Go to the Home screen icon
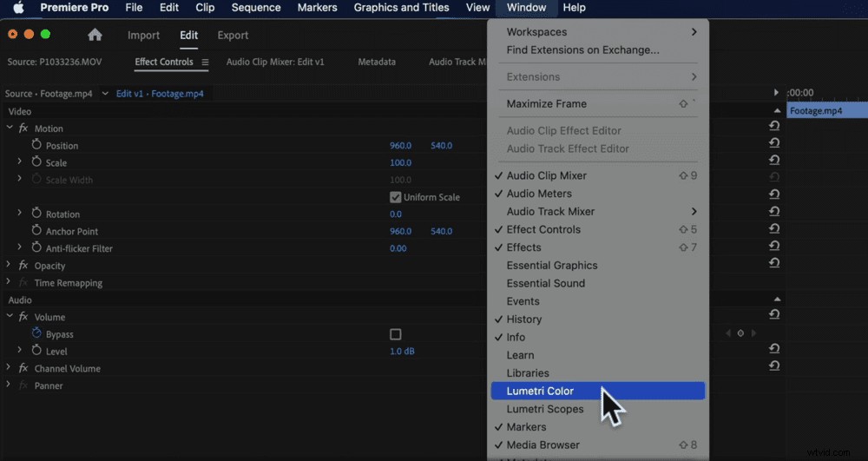Viewport: 868px width, 461px height. (95, 35)
